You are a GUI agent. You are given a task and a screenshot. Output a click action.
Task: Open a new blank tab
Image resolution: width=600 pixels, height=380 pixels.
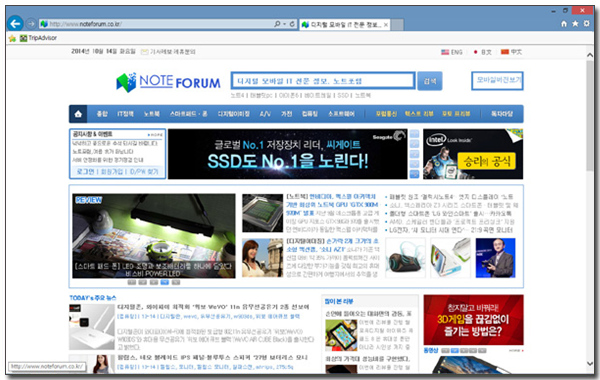tap(397, 25)
